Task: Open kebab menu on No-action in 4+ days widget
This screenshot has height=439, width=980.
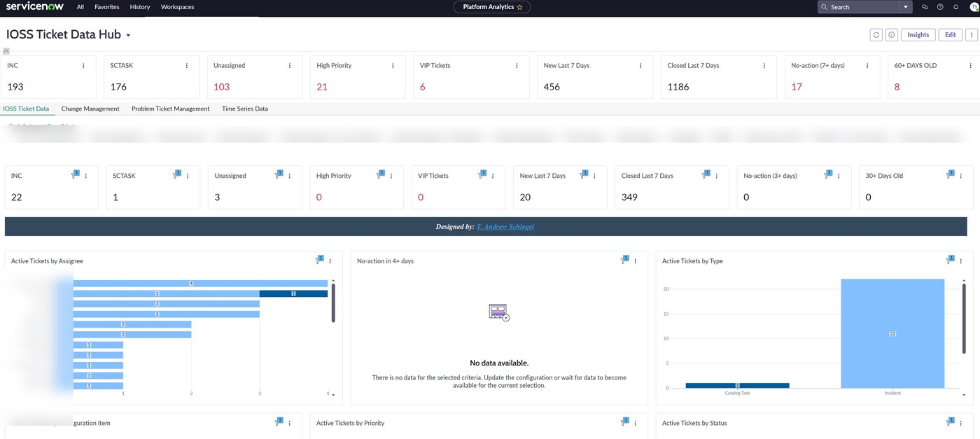Action: click(x=636, y=261)
